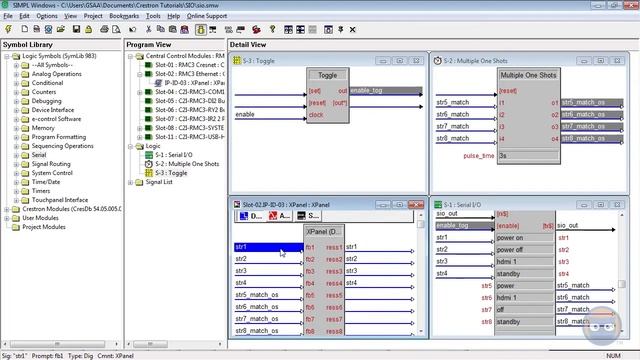Copy selection using the toolbar copy icon
The image size is (640, 360).
pos(160,29)
